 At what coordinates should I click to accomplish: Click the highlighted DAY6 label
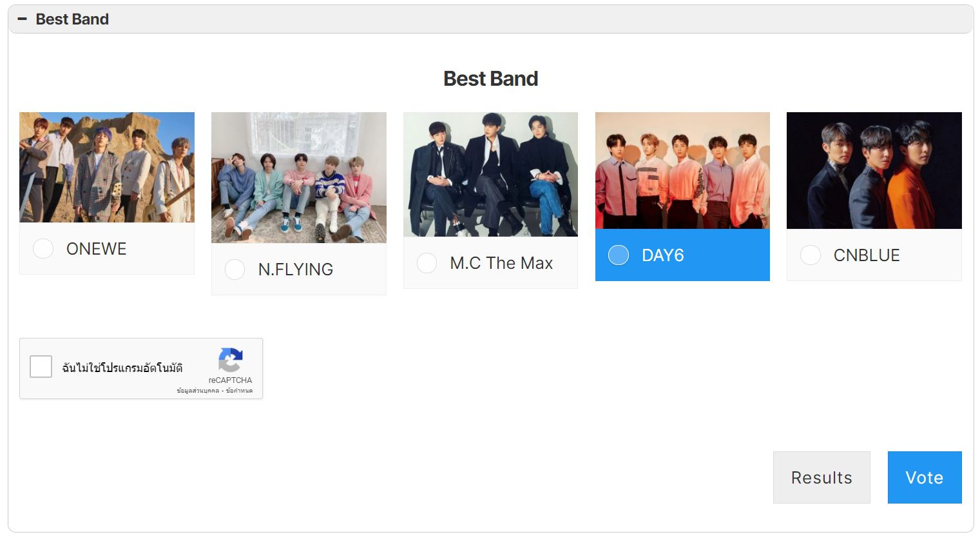pos(663,255)
